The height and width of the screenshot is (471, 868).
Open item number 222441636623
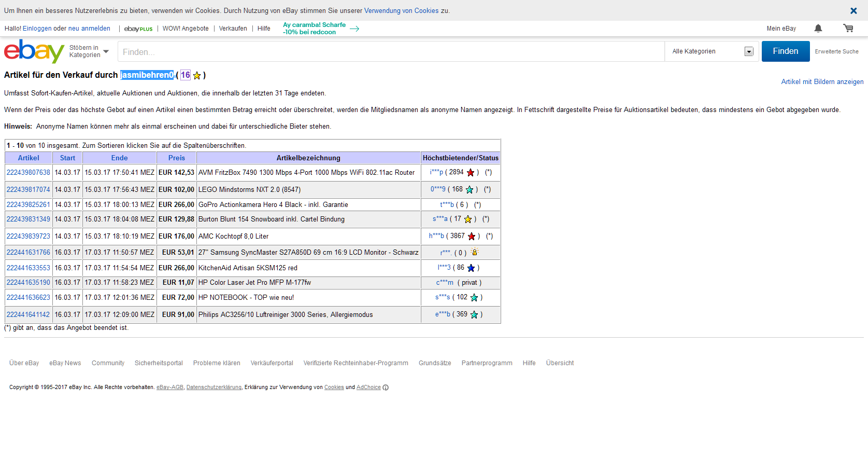point(29,297)
